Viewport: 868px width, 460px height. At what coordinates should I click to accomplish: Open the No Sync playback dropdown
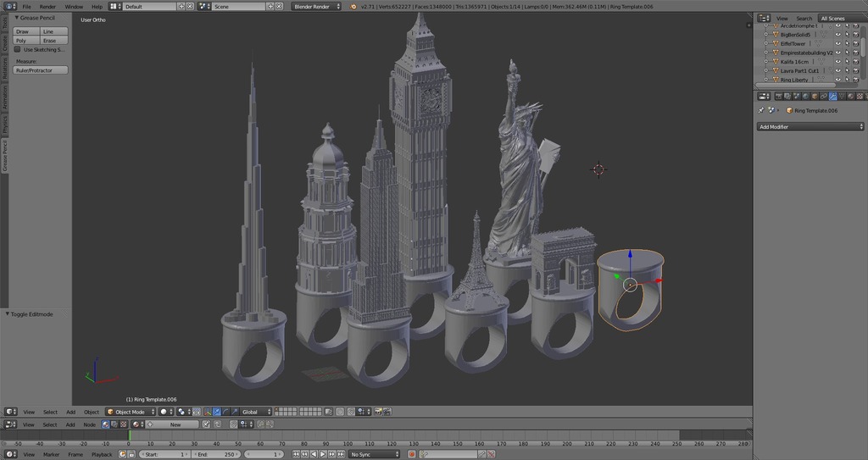374,454
